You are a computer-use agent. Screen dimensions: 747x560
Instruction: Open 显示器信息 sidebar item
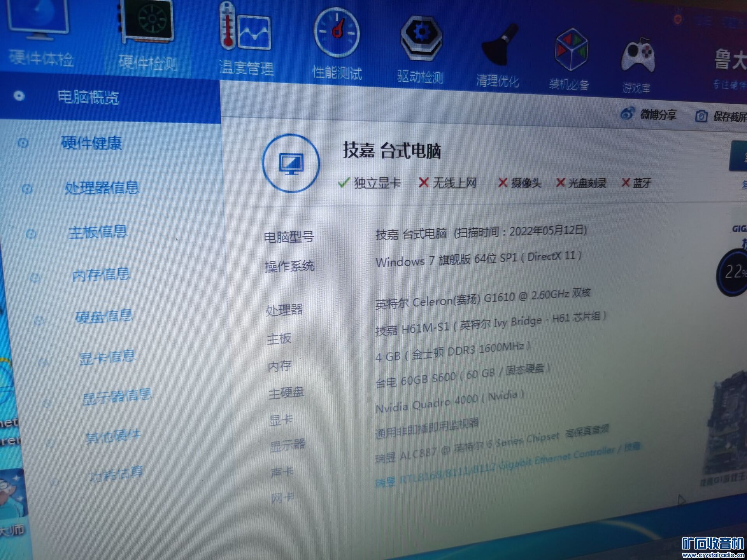pyautogui.click(x=117, y=397)
